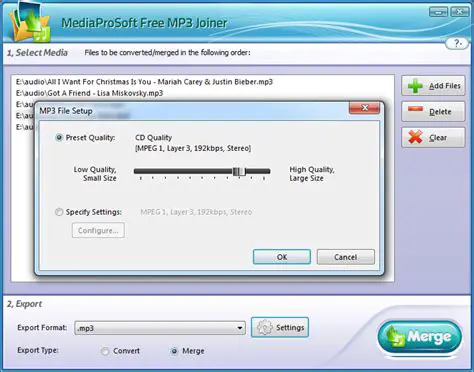The width and height of the screenshot is (474, 372).
Task: Click the red X Clear icon
Action: [415, 137]
